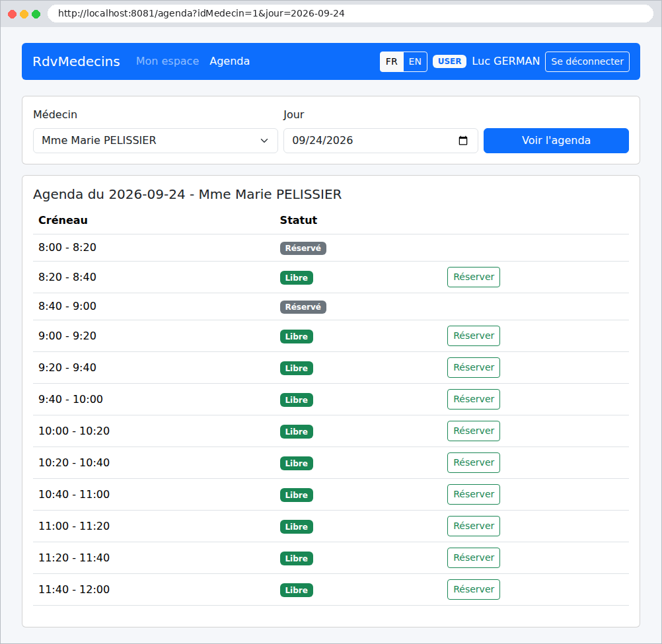Click the Réservé badge for 8:00 - 8:20

click(x=303, y=248)
